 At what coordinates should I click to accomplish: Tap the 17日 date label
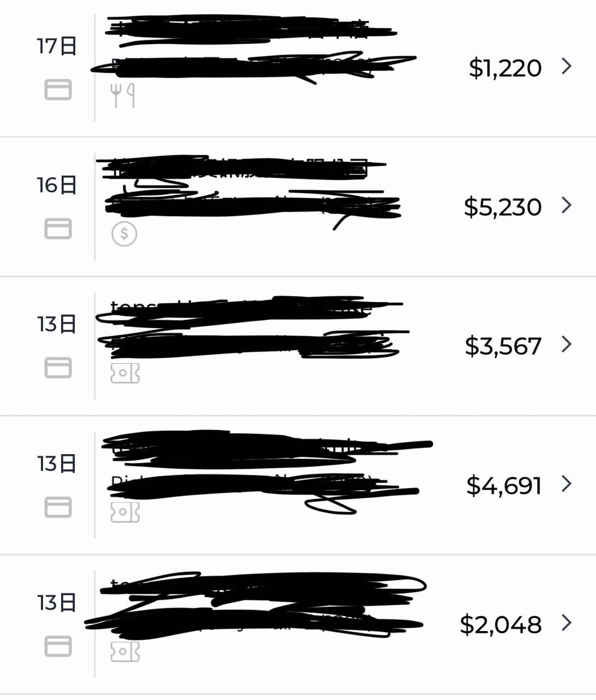tap(56, 45)
